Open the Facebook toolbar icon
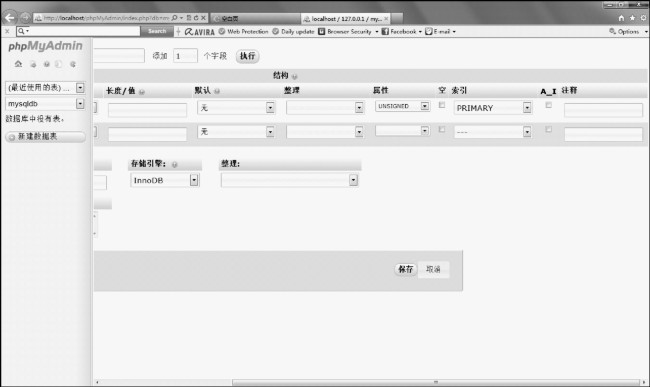 coord(385,31)
